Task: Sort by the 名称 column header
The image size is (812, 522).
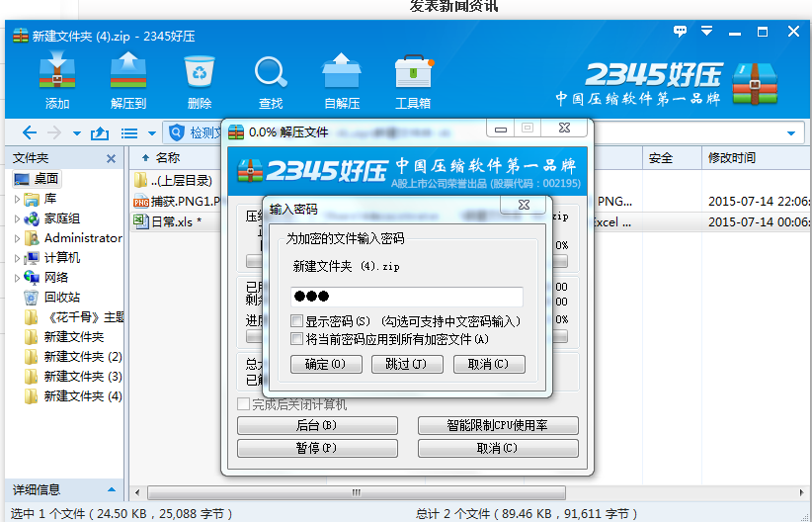Action: [x=167, y=158]
